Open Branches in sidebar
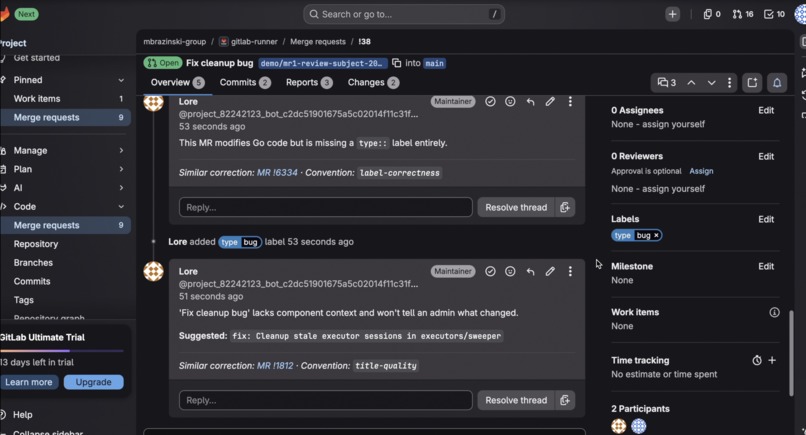This screenshot has height=435, width=806. (65, 263)
